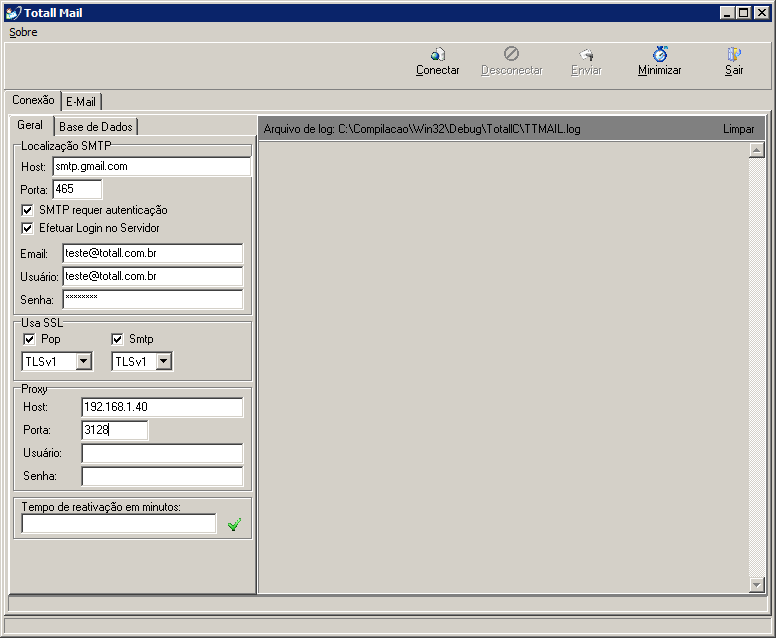Uncheck the Pop SSL checkbox
Image resolution: width=776 pixels, height=638 pixels.
point(29,339)
